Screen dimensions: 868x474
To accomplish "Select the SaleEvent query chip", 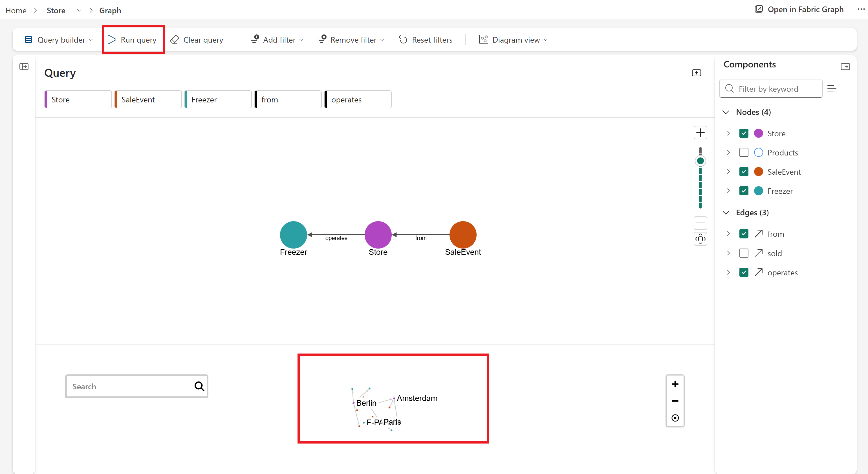I will coord(148,99).
